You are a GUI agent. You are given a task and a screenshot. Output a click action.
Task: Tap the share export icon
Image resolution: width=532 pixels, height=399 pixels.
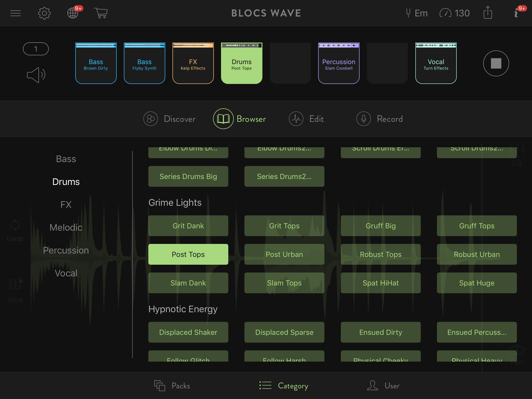488,13
